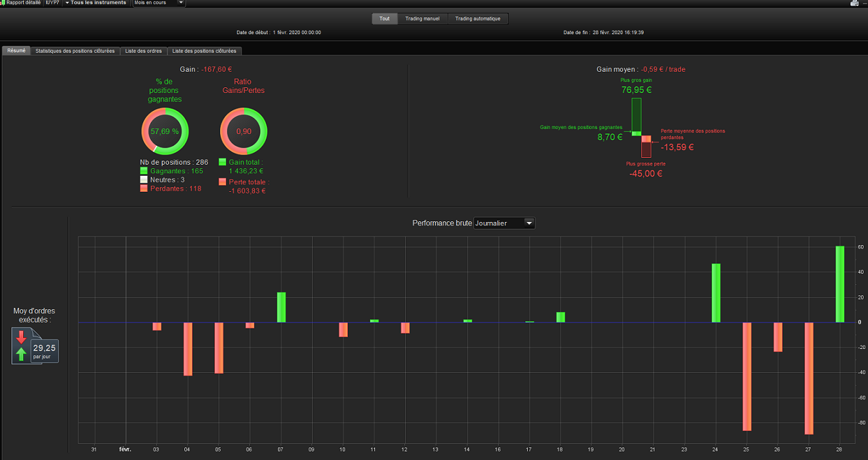Click the green Gain total legend square
868x460 pixels.
[x=223, y=162]
